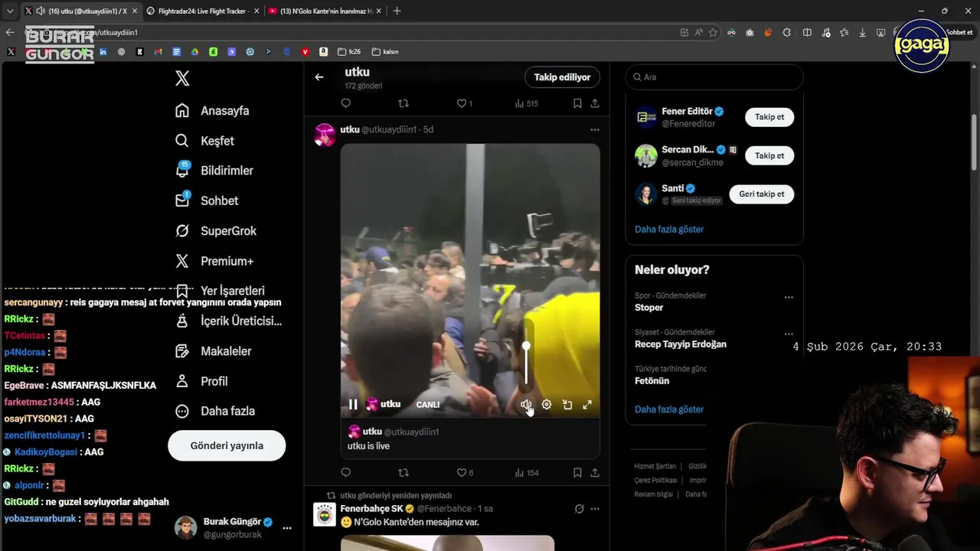Screen dimensions: 980x551
Task: Open utku's avatar on the post
Action: click(x=325, y=135)
